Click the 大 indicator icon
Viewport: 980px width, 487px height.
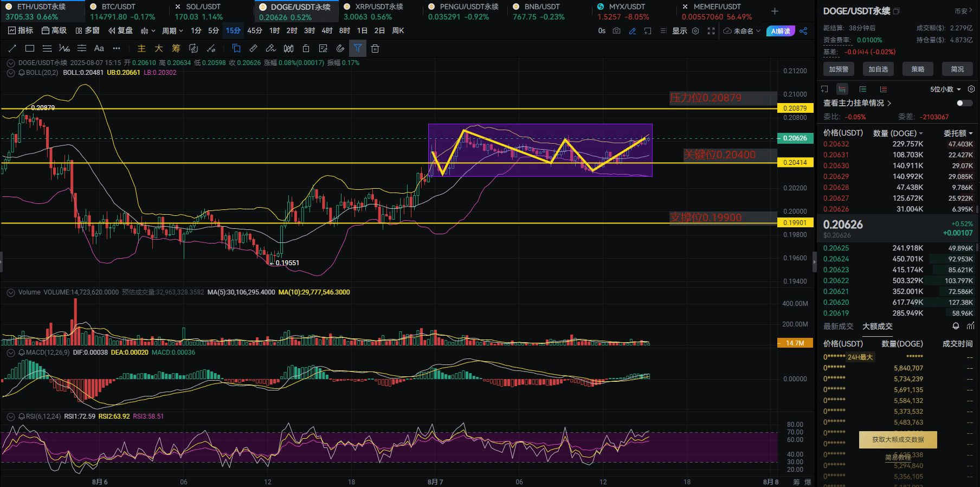[159, 49]
